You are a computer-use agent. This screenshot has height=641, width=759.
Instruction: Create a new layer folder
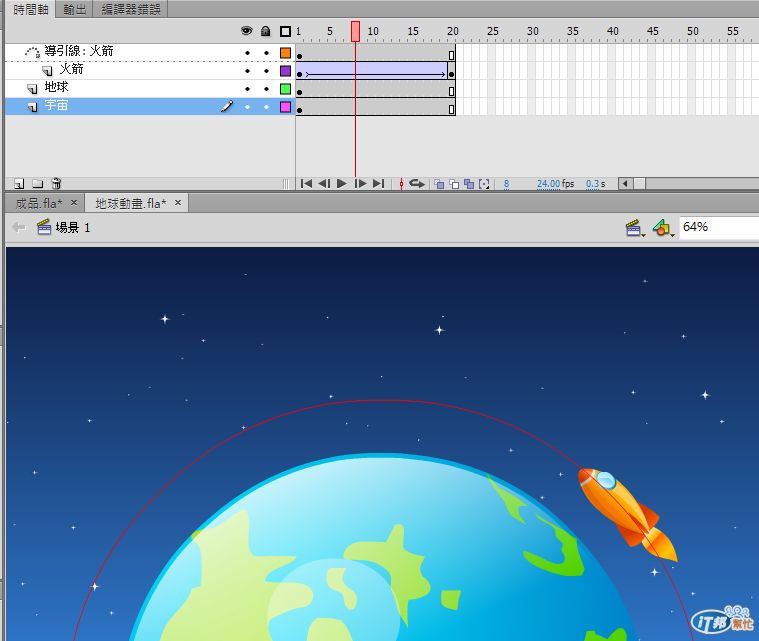tap(38, 183)
